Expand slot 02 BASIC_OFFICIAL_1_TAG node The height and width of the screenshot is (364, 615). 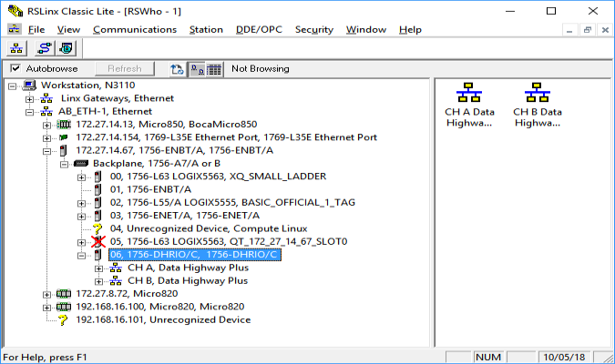(81, 203)
